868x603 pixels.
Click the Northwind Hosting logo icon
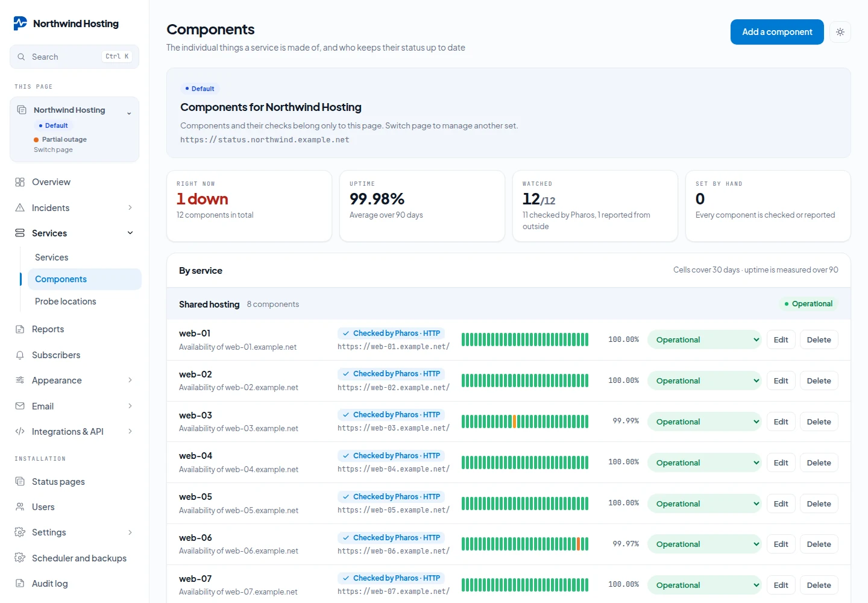coord(20,24)
